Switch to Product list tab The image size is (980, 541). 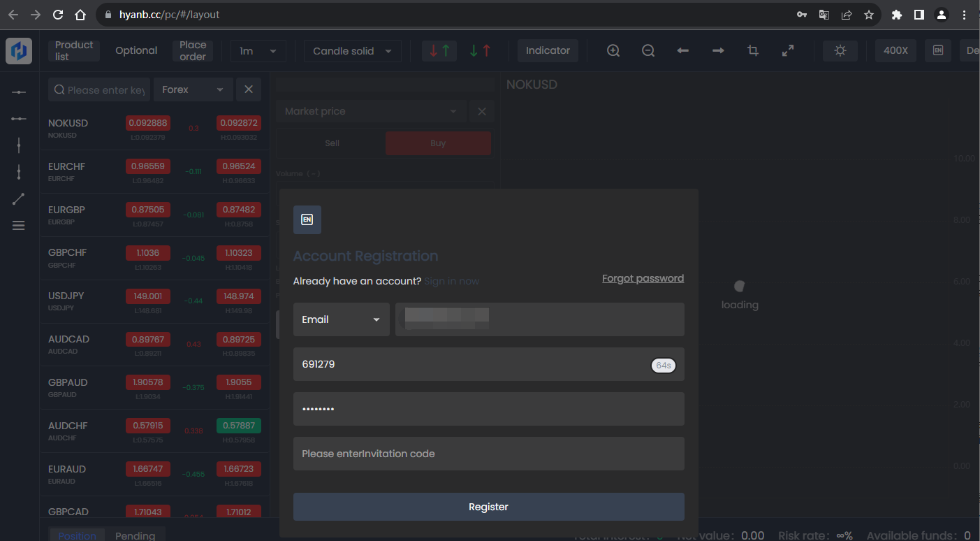pyautogui.click(x=74, y=50)
